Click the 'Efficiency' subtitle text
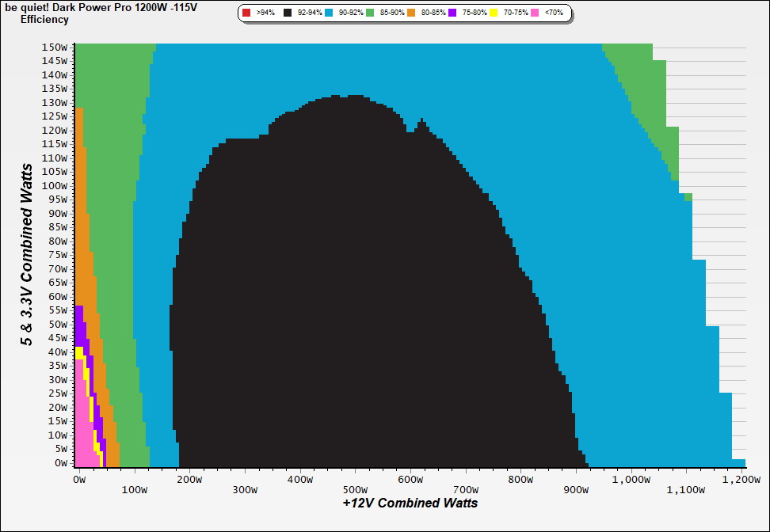770x532 pixels. 44,19
